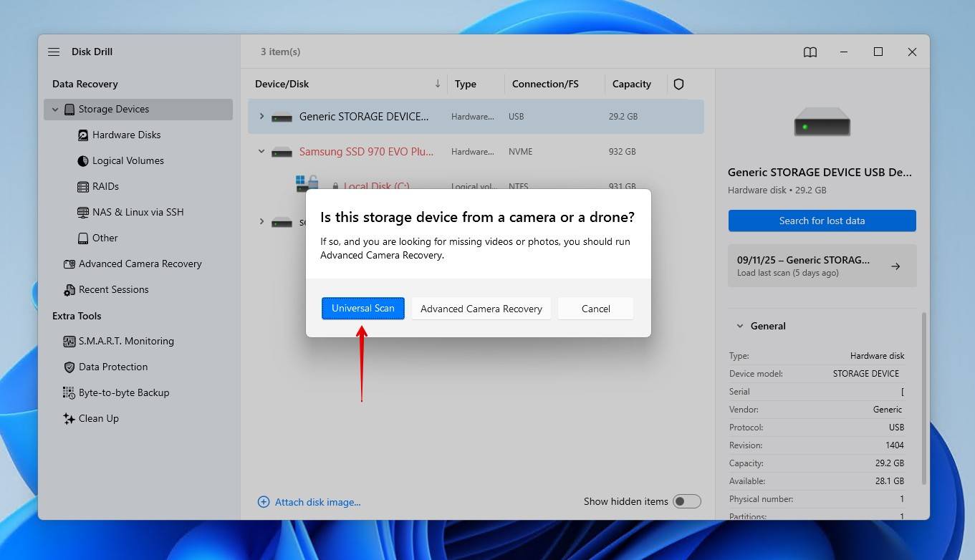This screenshot has width=975, height=560.
Task: Select the RAIDs icon
Action: point(83,187)
